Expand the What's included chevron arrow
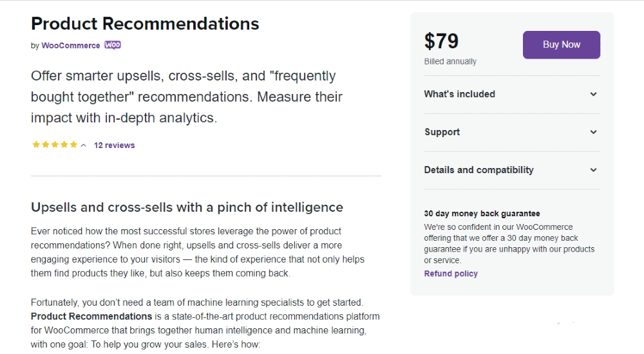This screenshot has width=644, height=354. (x=594, y=94)
